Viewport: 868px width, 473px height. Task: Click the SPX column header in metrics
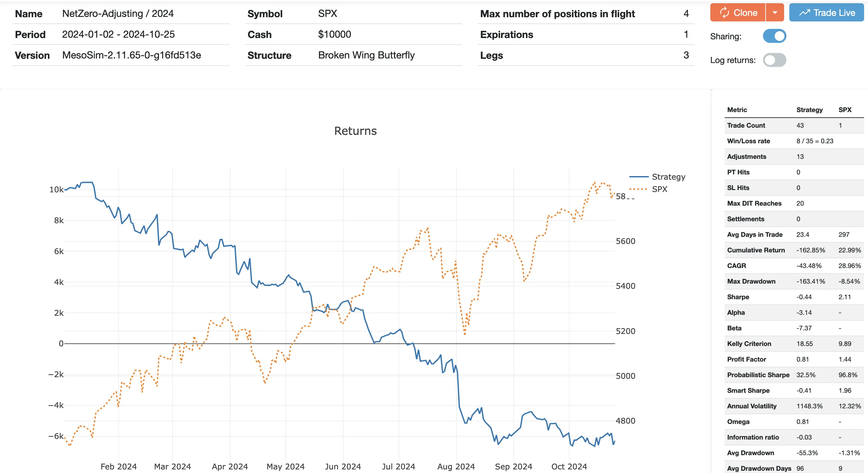845,110
